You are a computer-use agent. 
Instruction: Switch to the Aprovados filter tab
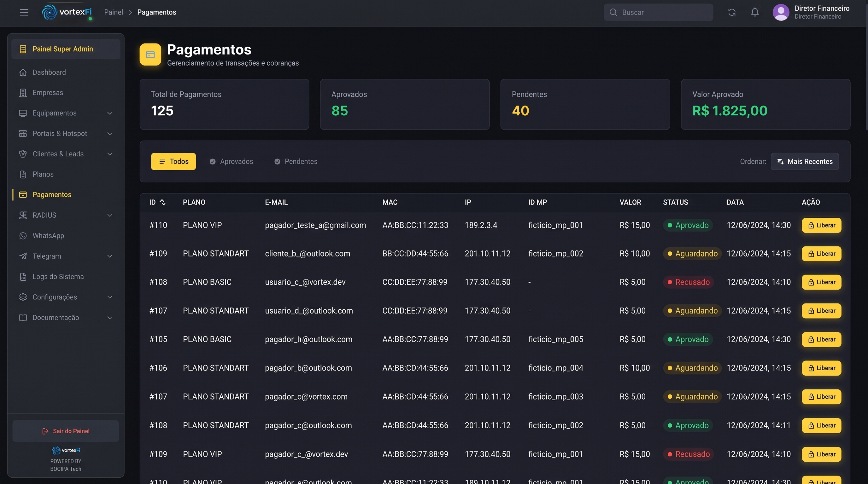231,162
